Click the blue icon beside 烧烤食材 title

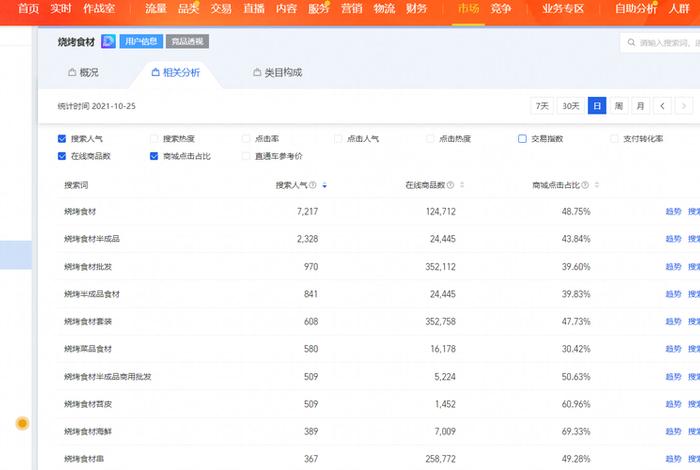107,42
